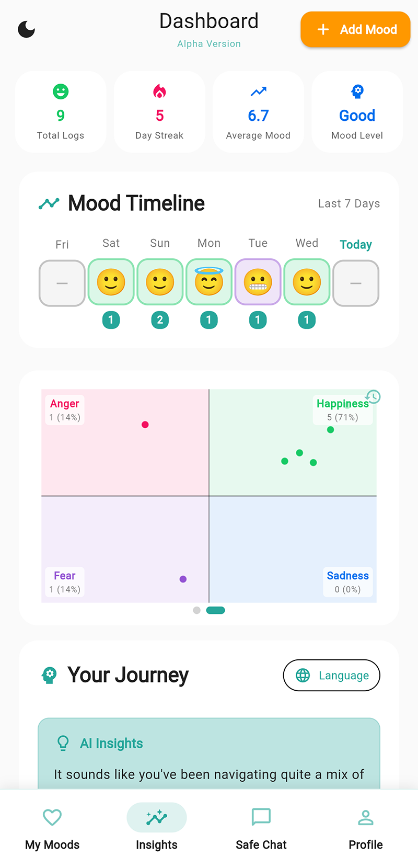Click the trending-line icon above Average Mood
This screenshot has height=868, width=418.
click(258, 91)
